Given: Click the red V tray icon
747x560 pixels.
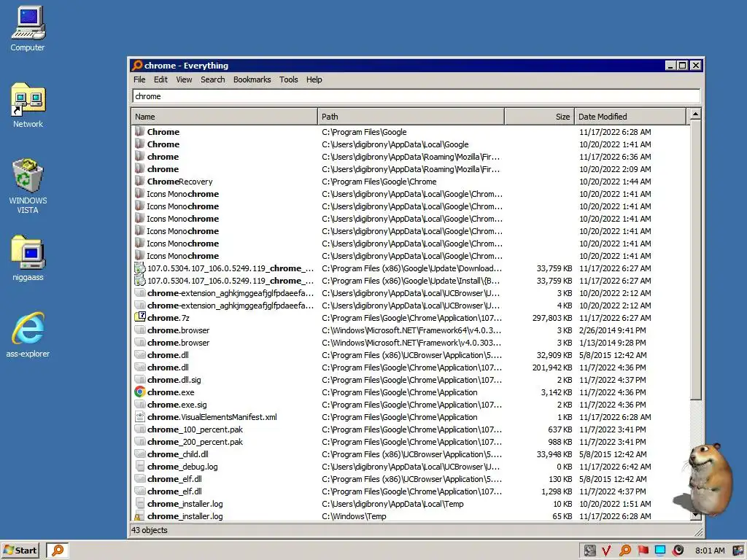Looking at the screenshot, I should pyautogui.click(x=606, y=551).
